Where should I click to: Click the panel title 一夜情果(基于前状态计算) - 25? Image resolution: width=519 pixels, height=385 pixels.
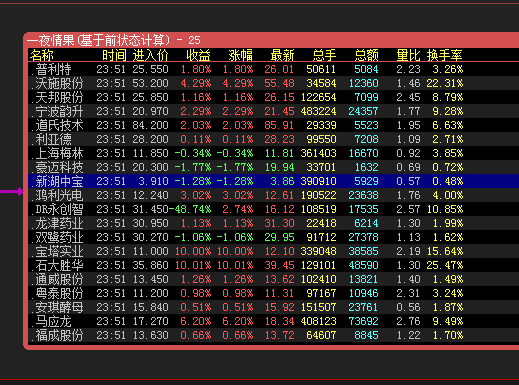point(114,41)
